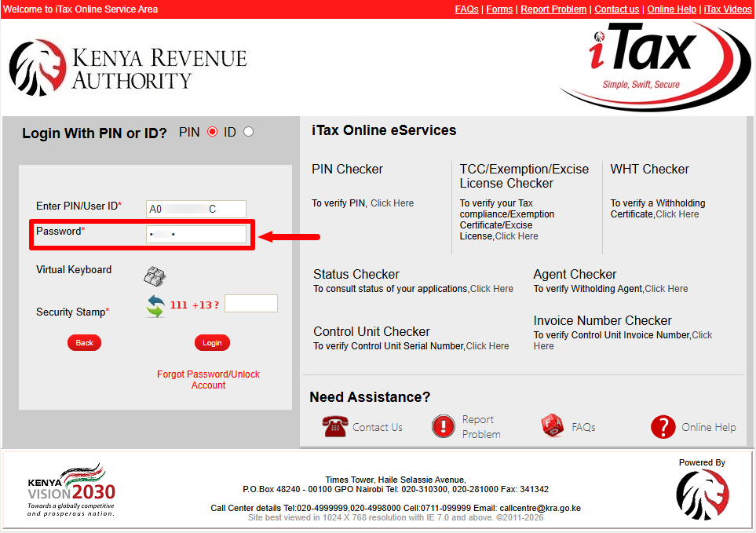Refresh the security stamp arithmetic question
Screen dimensions: 756x533
[155, 306]
